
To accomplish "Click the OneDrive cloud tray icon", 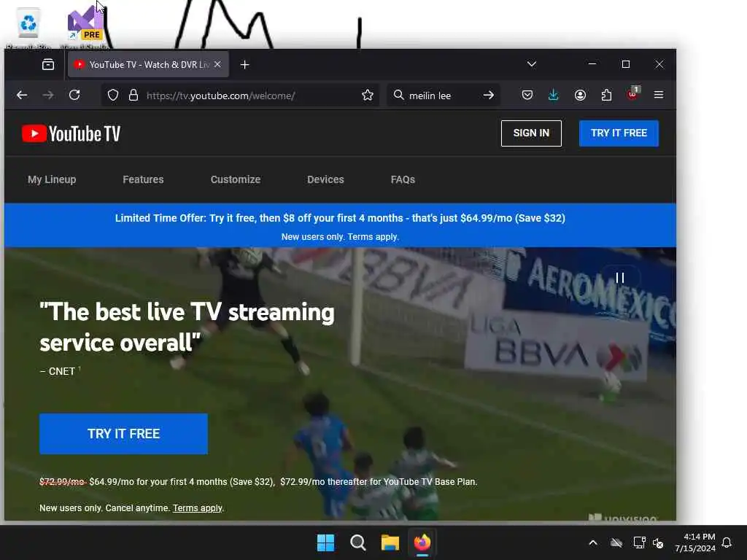I will (616, 542).
